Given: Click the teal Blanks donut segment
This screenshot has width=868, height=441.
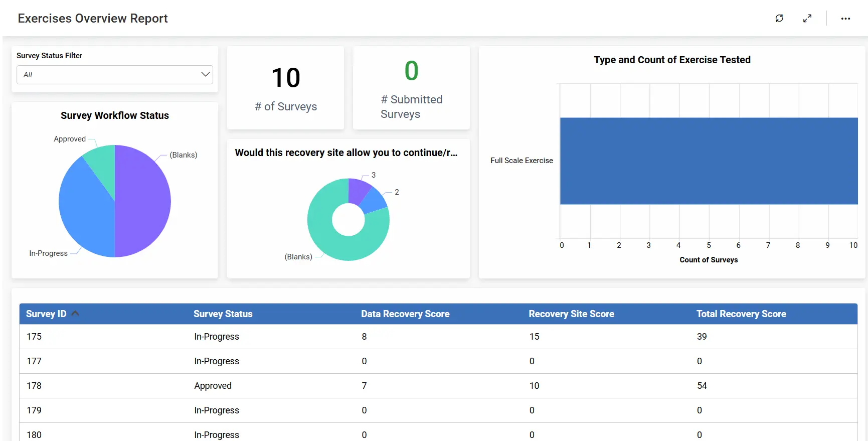Looking at the screenshot, I should (x=341, y=246).
